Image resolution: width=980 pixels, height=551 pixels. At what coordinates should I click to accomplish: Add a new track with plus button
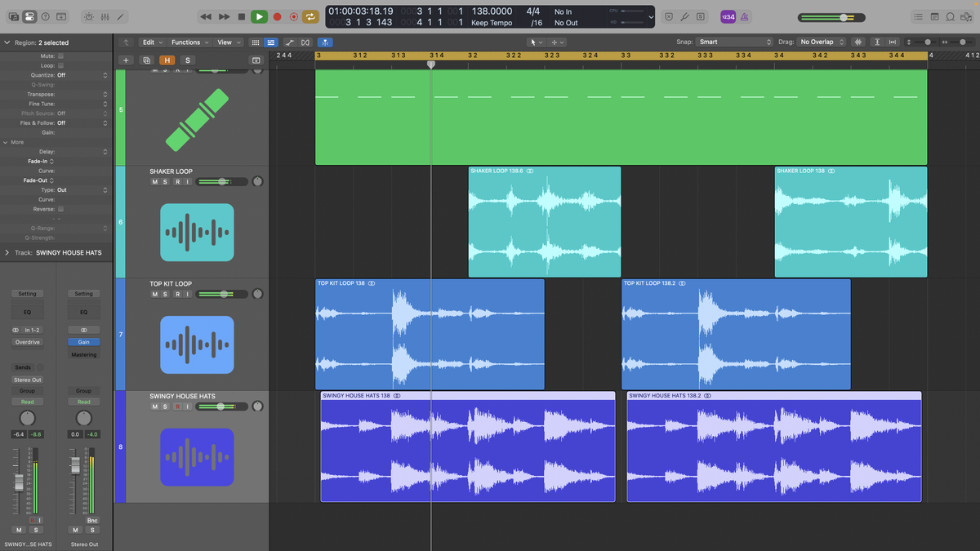(x=126, y=60)
